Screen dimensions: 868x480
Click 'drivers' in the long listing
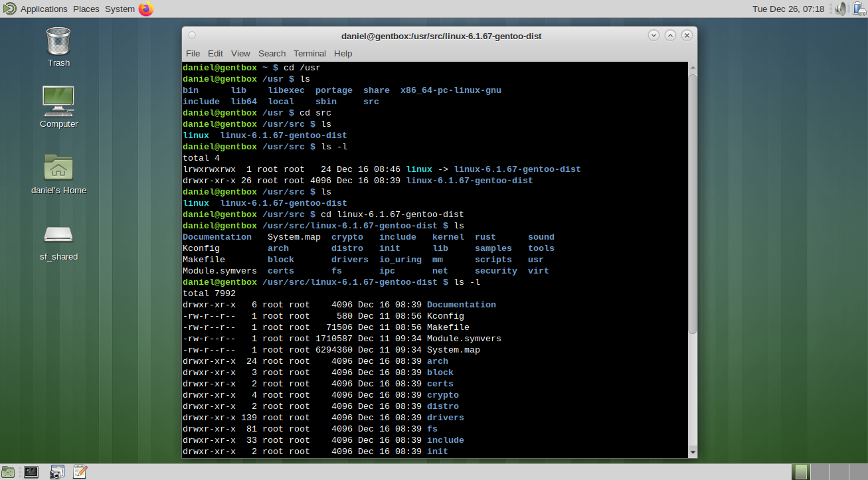(x=446, y=418)
